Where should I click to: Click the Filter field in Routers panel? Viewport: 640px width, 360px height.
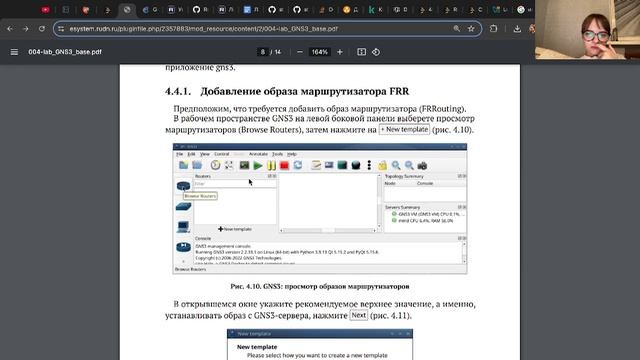pos(235,184)
